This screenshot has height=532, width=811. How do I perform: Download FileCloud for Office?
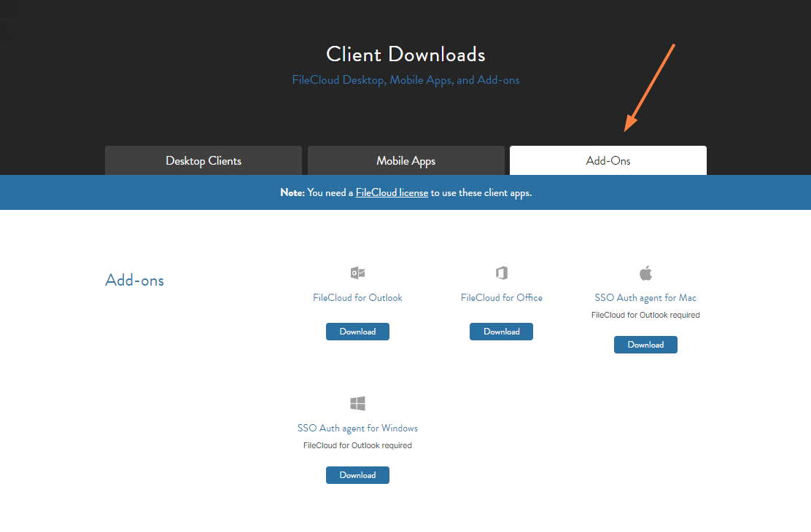tap(501, 332)
